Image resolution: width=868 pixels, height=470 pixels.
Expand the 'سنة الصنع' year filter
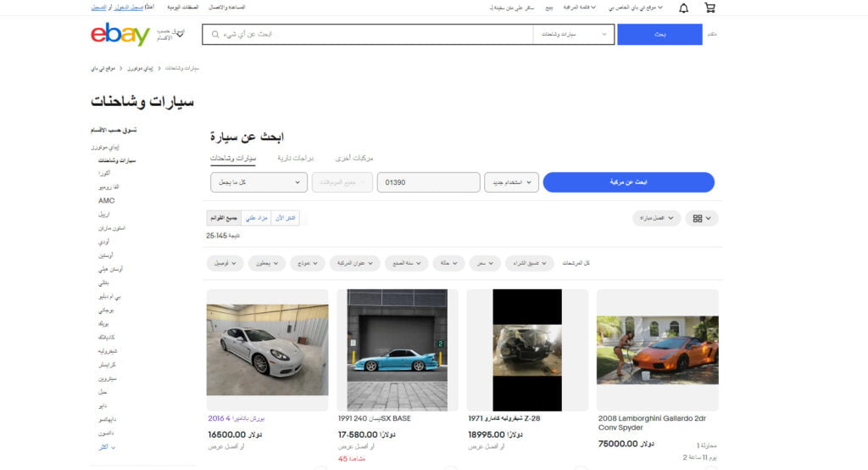[x=406, y=263]
